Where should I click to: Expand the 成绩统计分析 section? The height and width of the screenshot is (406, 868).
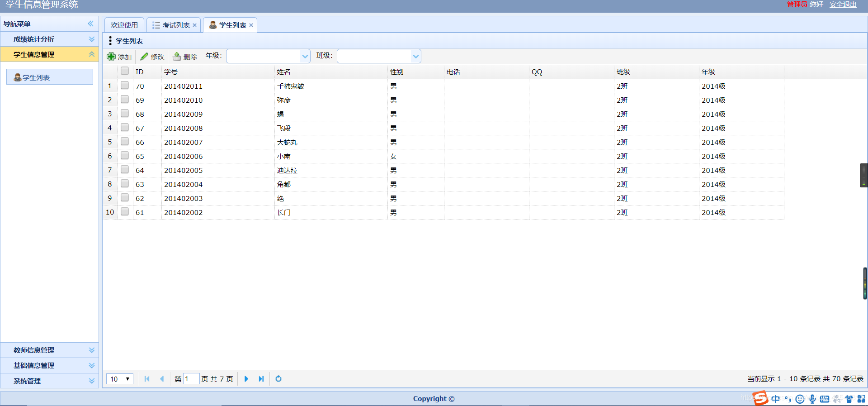coord(50,39)
